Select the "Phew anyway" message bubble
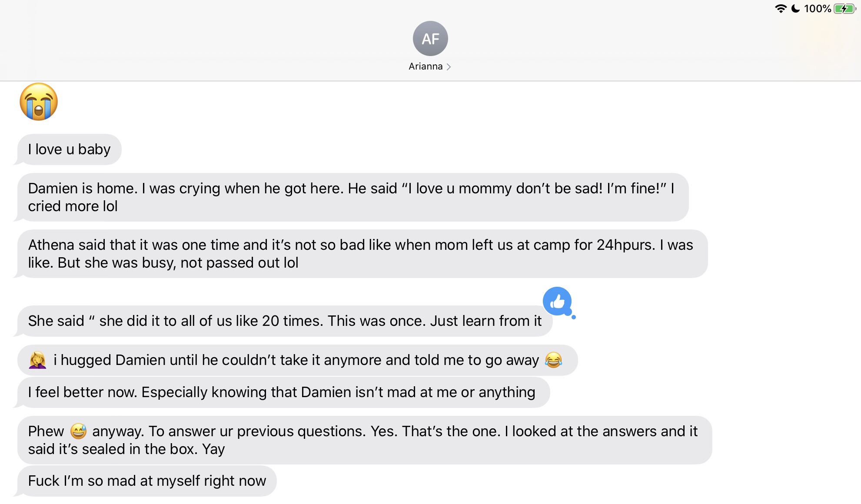Screen dimensions: 861x504 (x=365, y=440)
